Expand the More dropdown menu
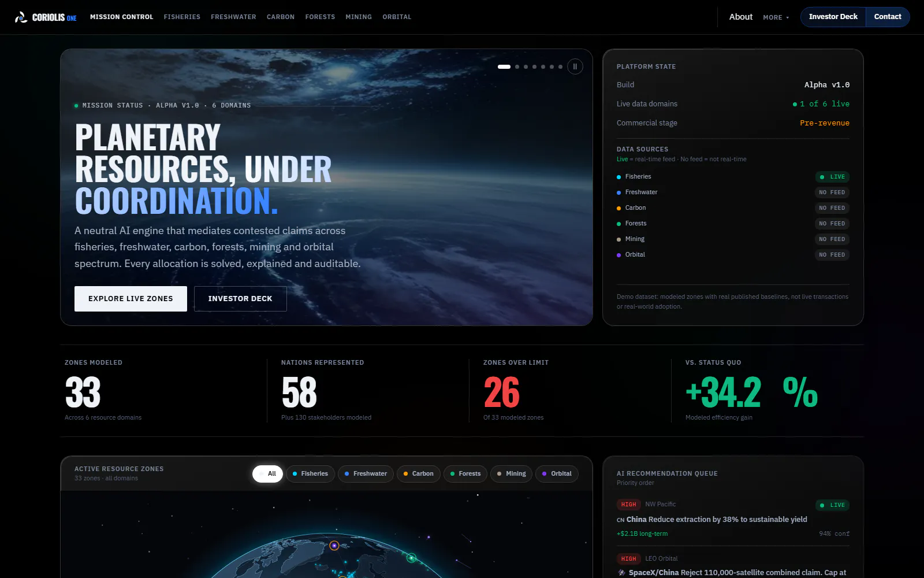924x578 pixels. click(x=776, y=17)
